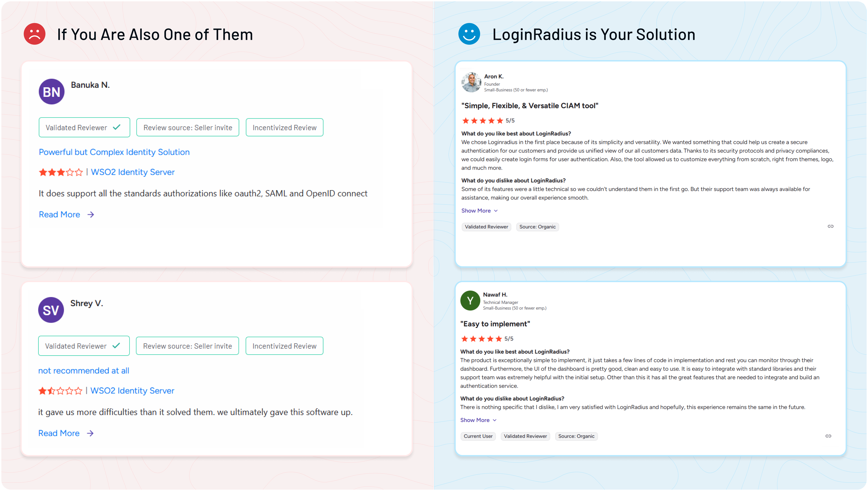Select Source: Organic tag on Aron's review
Viewport: 868px width, 491px height.
pos(537,227)
